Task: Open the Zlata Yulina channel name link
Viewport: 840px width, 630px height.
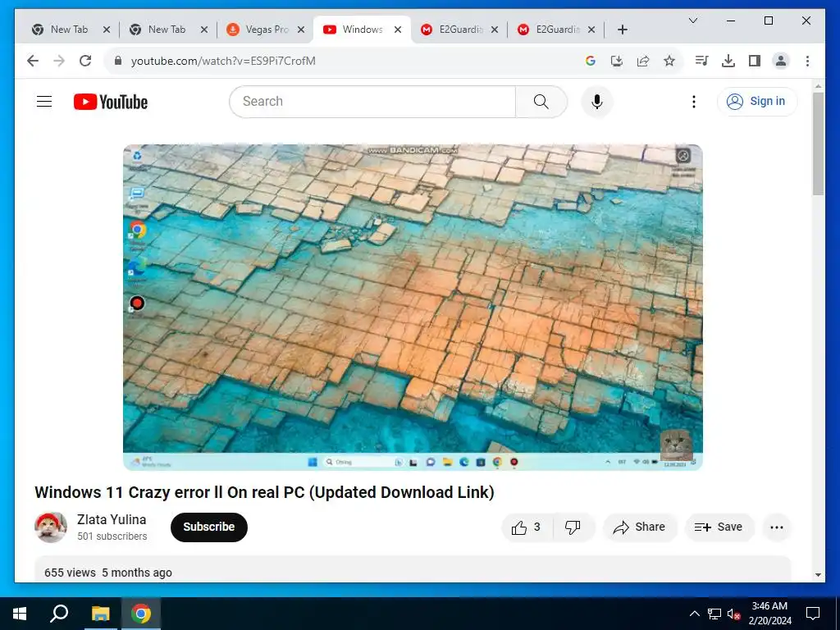Action: (x=112, y=519)
